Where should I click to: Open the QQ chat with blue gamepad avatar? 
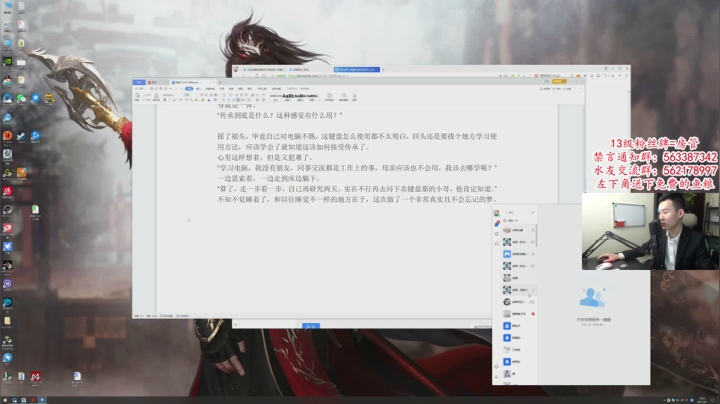coord(520,254)
